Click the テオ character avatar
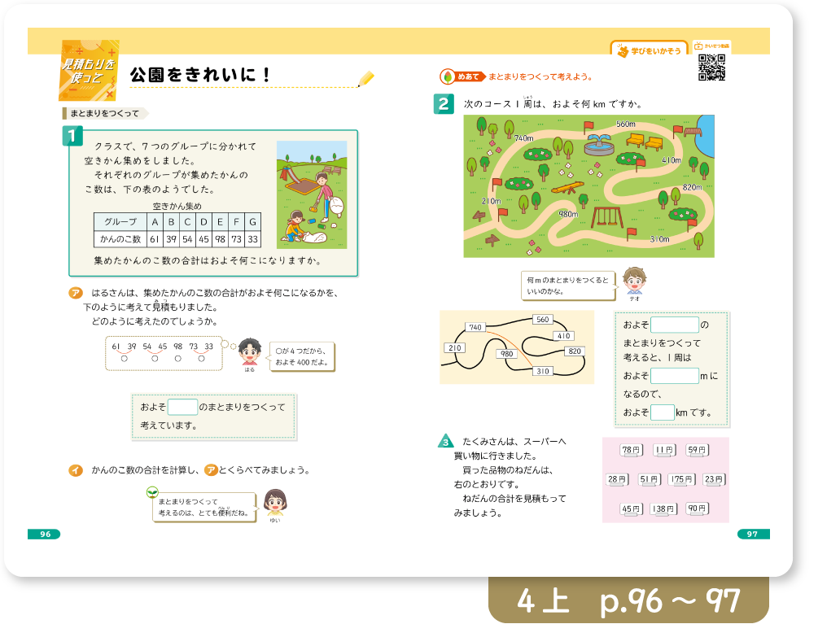 [x=633, y=280]
